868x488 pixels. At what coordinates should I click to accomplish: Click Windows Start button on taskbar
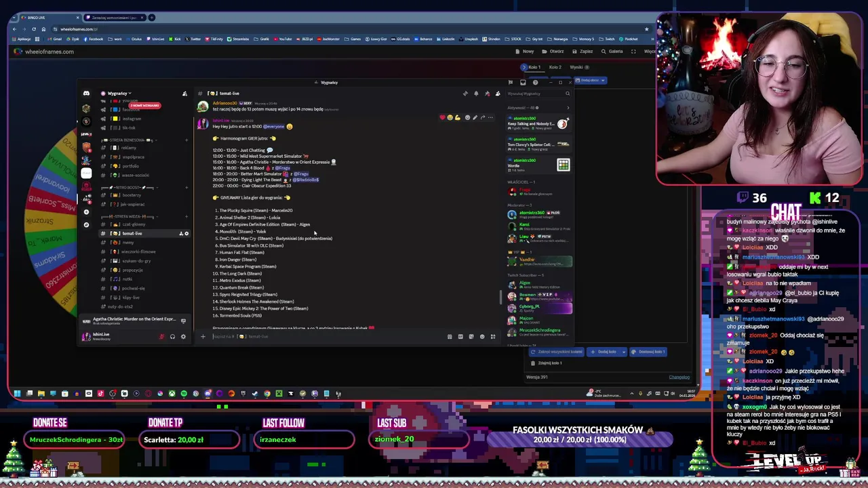17,393
